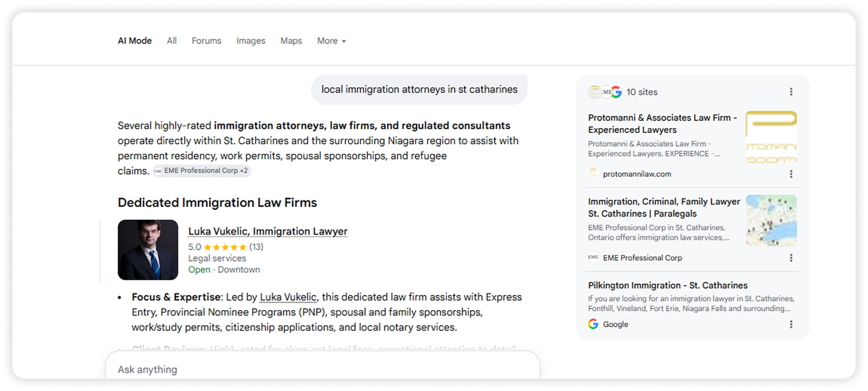Viewport: 868px width, 391px height.
Task: Open Luka Vukelic, Immigration Lawyer listing
Action: point(267,231)
